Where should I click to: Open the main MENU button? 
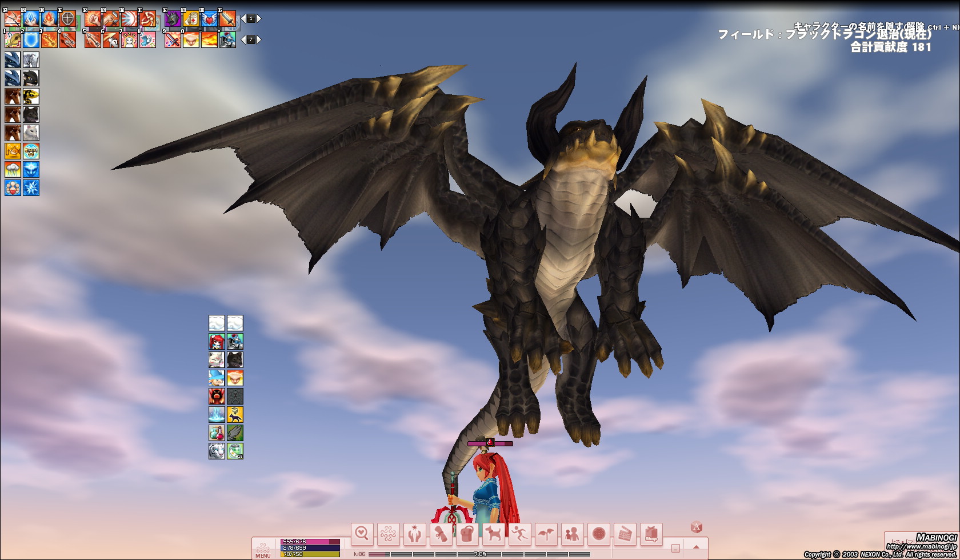263,550
